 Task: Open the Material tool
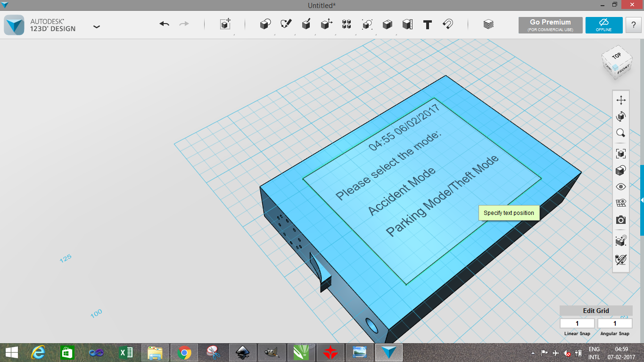click(488, 25)
